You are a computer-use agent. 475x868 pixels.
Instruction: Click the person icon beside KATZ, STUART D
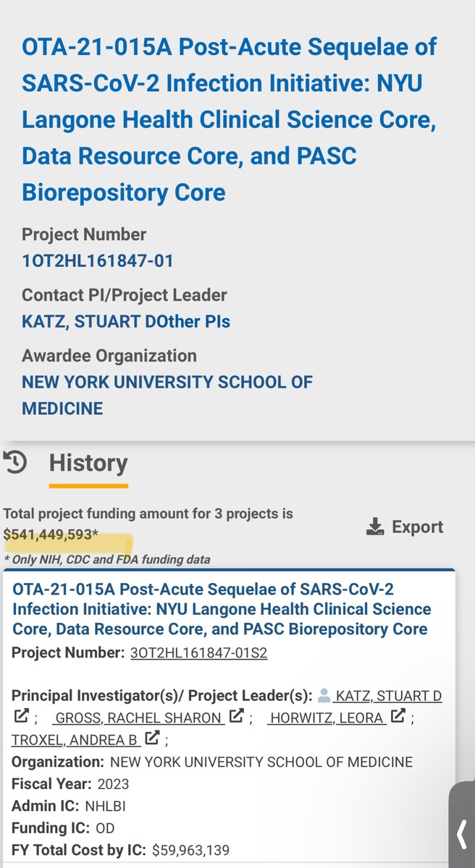coord(324,696)
